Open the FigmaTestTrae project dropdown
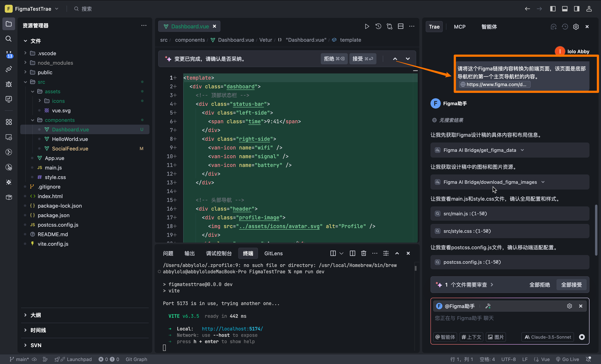Image resolution: width=601 pixels, height=364 pixels. click(32, 9)
